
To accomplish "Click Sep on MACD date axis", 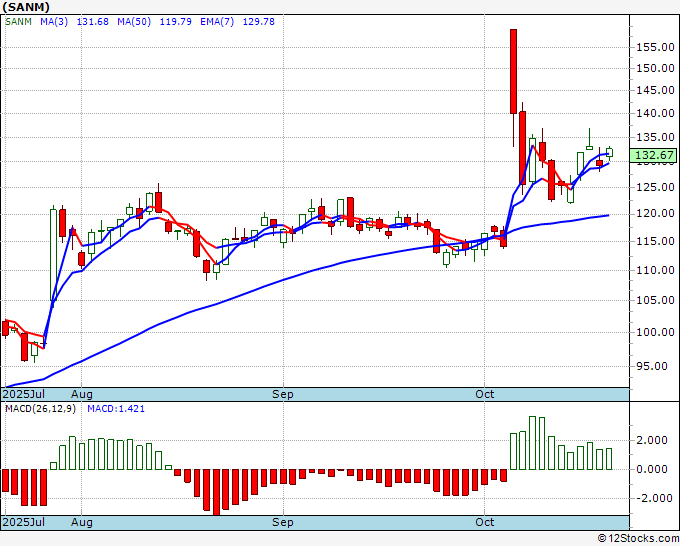I will pos(283,522).
